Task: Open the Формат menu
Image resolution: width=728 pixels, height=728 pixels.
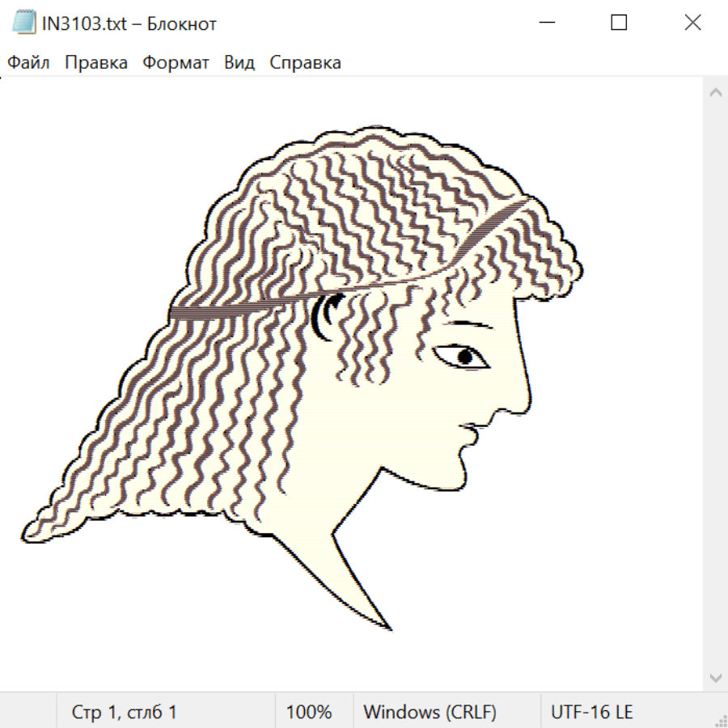Action: pos(176,63)
